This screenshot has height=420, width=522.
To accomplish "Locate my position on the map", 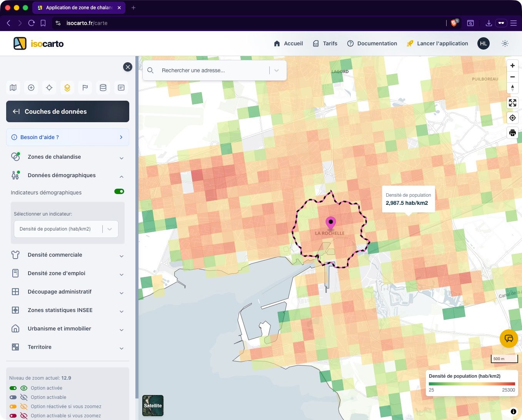I will (512, 118).
